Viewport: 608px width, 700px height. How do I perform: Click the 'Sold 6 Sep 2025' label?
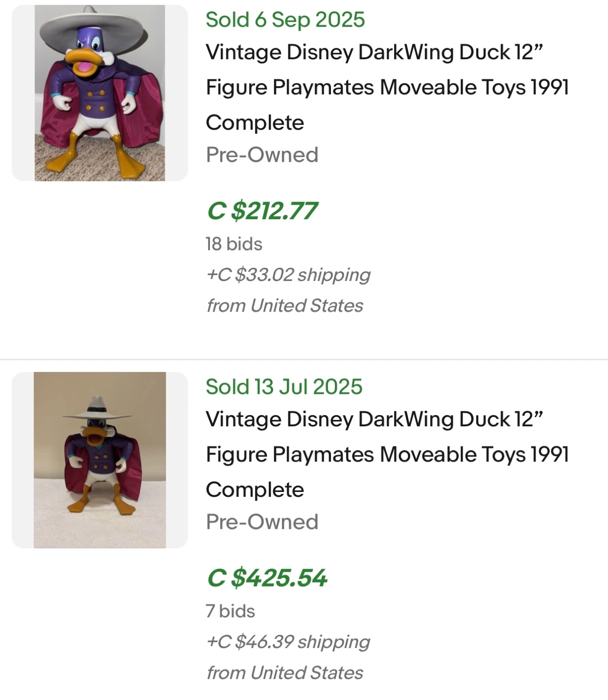coord(285,20)
